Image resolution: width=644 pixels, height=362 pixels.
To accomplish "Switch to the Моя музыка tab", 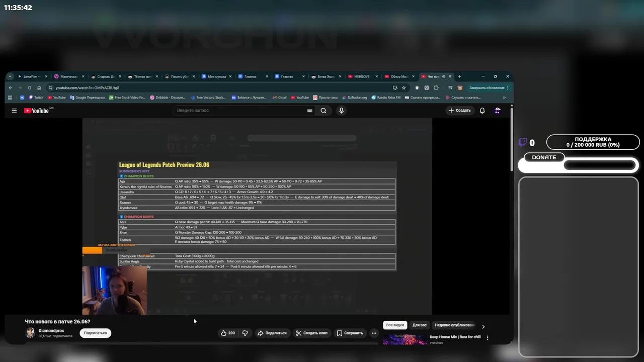I will point(217,76).
